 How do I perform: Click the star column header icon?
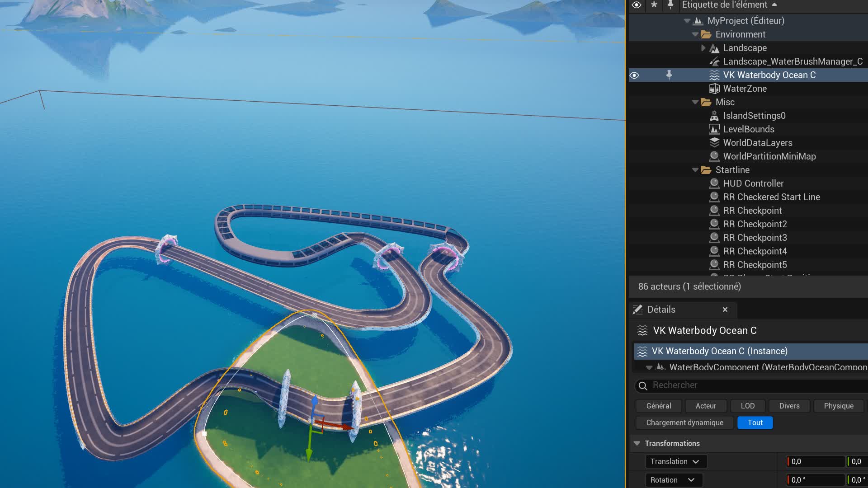[x=654, y=5]
